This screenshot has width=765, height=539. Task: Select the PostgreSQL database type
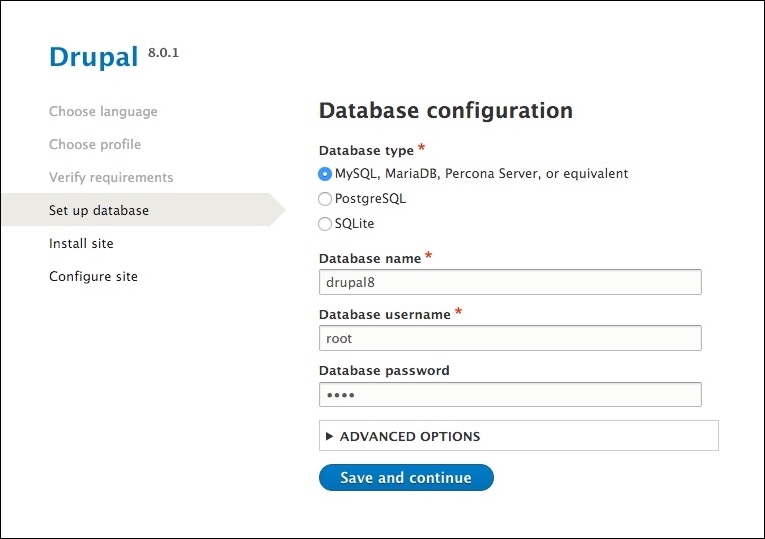324,199
